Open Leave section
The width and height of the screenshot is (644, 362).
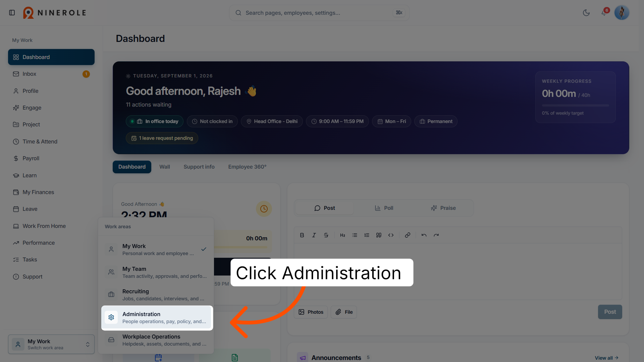pos(51,209)
